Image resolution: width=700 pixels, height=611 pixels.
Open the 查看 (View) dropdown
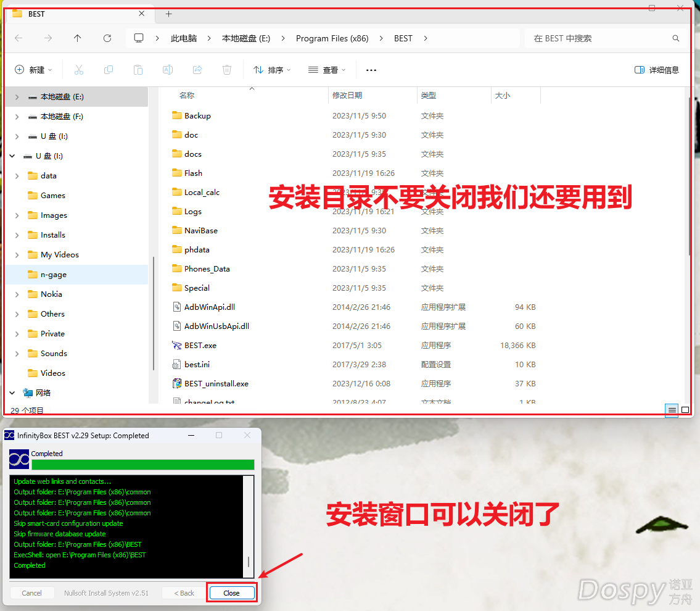click(327, 70)
